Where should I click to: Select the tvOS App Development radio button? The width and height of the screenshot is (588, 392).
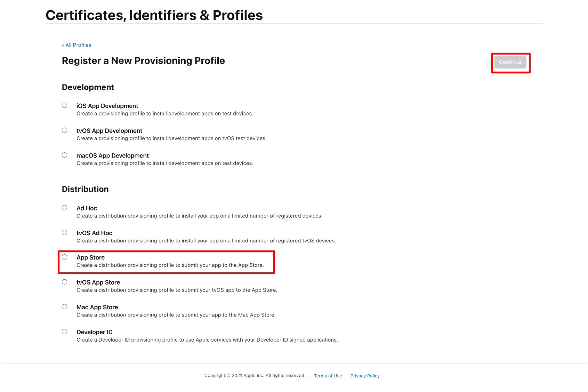point(65,130)
